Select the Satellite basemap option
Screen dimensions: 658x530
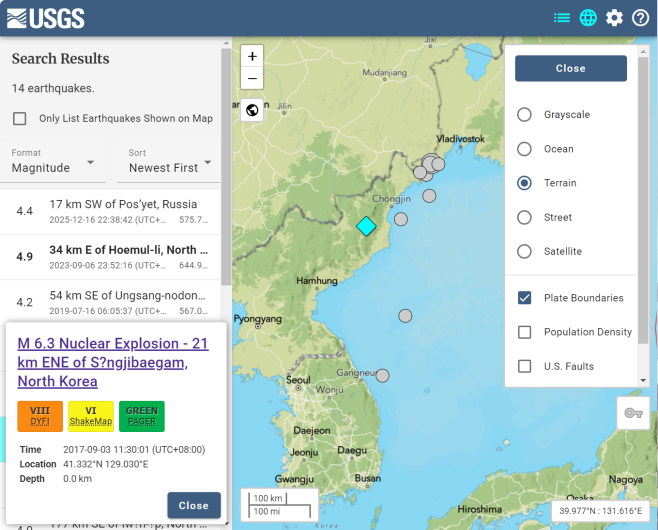click(x=524, y=251)
